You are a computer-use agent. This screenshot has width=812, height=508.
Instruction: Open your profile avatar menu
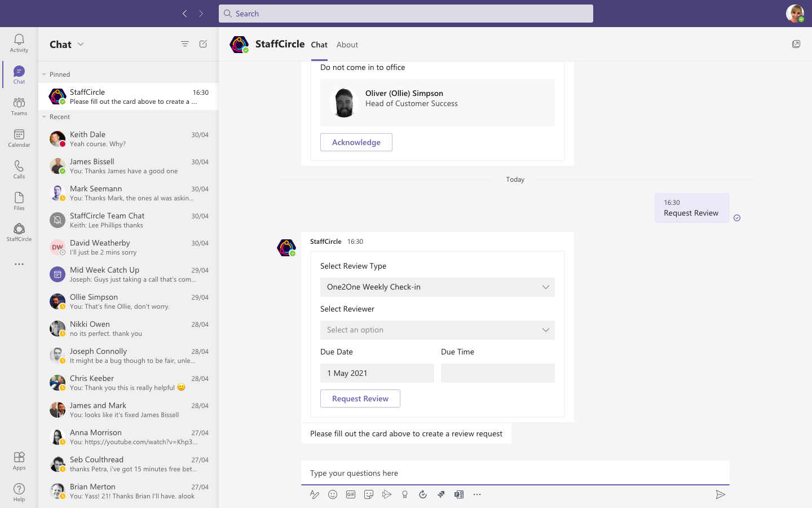click(x=795, y=14)
